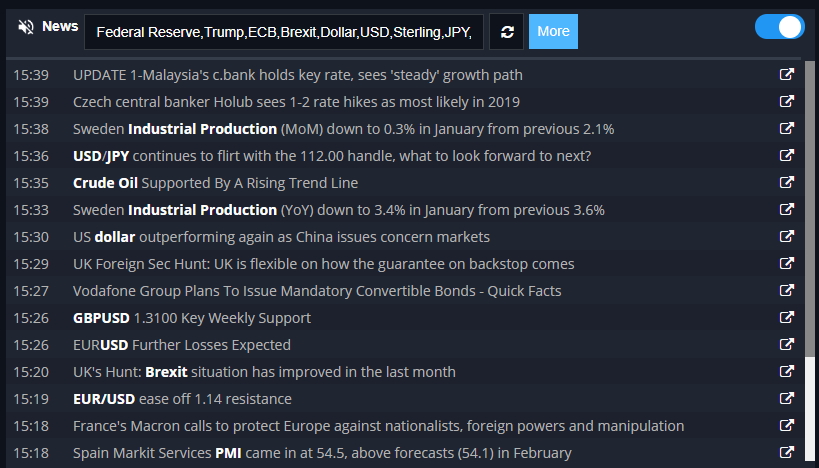Toggle the blue news feed switch off
This screenshot has width=819, height=468.
point(780,27)
